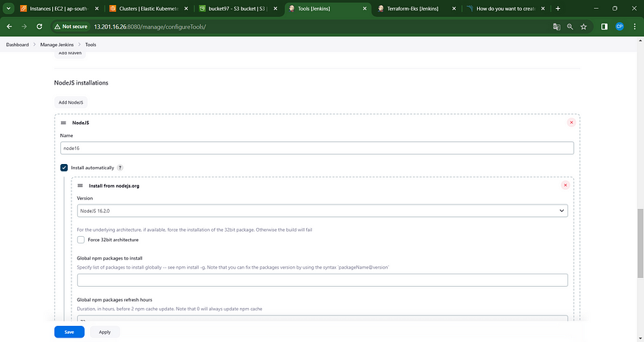Close the Terraform-Eks [Jenkins] tab
The width and height of the screenshot is (644, 342).
click(x=454, y=8)
